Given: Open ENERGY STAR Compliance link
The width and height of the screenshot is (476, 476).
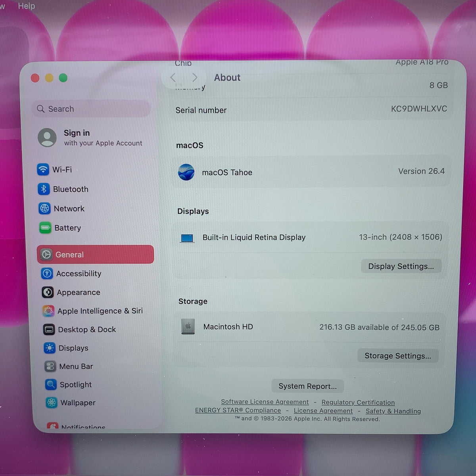Looking at the screenshot, I should (238, 410).
